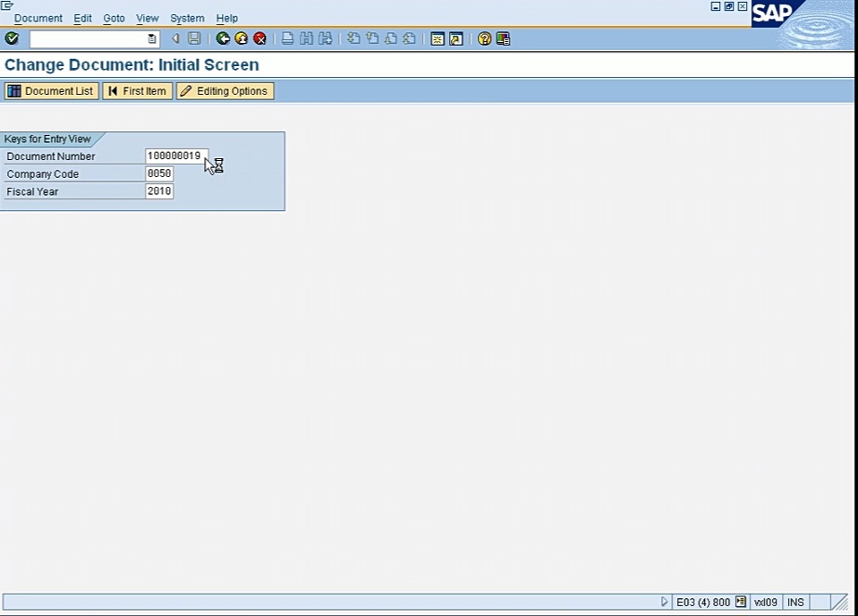Collapse the command field with the triangle
Viewport: 858px width, 616px height.
click(175, 38)
